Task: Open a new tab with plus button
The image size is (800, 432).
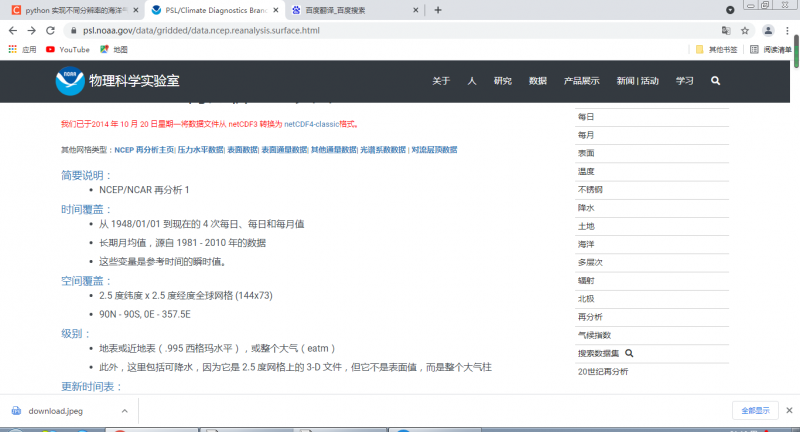Action: pyautogui.click(x=438, y=10)
